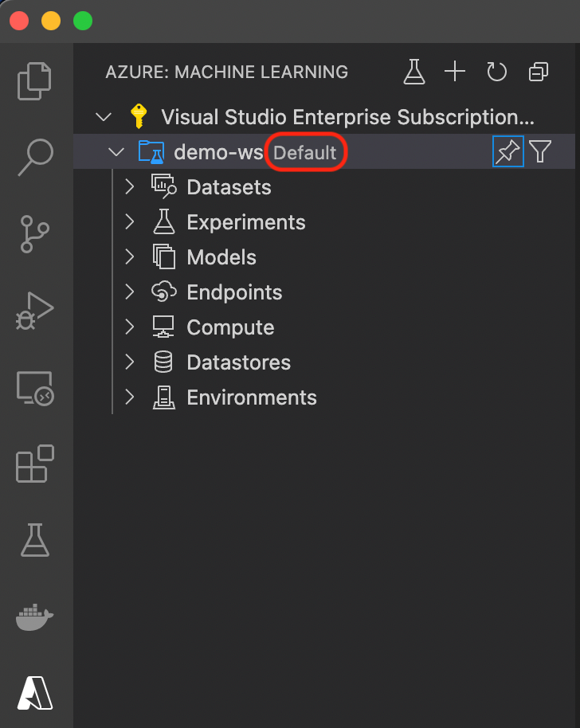
Task: Open the Run and Debug view
Action: (35, 311)
